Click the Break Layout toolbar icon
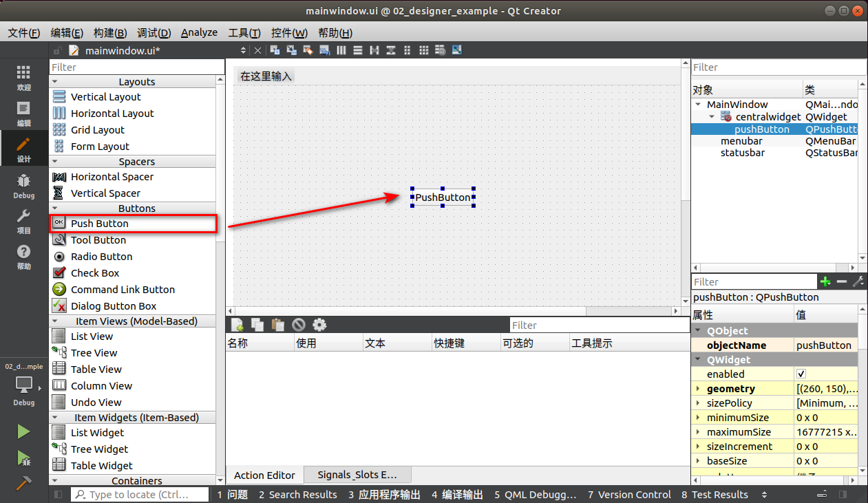 point(440,50)
